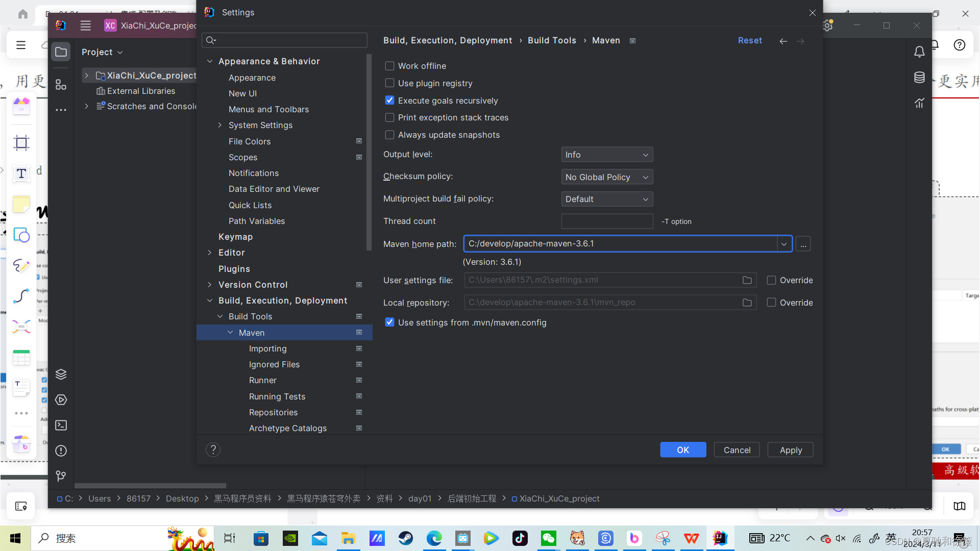Open the Checksum policy dropdown
This screenshot has width=980, height=551.
coord(607,177)
